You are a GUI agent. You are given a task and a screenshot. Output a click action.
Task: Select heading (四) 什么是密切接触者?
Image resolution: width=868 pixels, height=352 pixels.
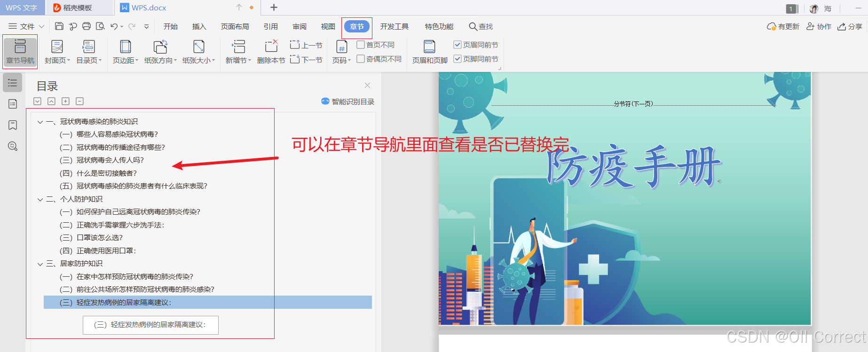[x=99, y=173]
